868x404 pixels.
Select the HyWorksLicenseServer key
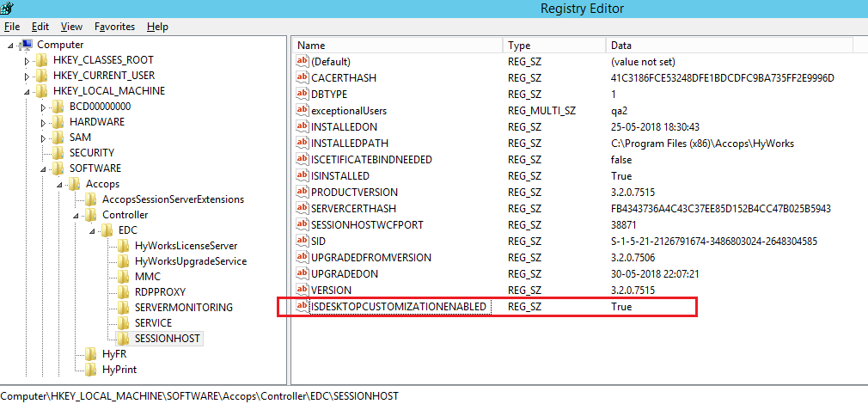click(x=186, y=246)
